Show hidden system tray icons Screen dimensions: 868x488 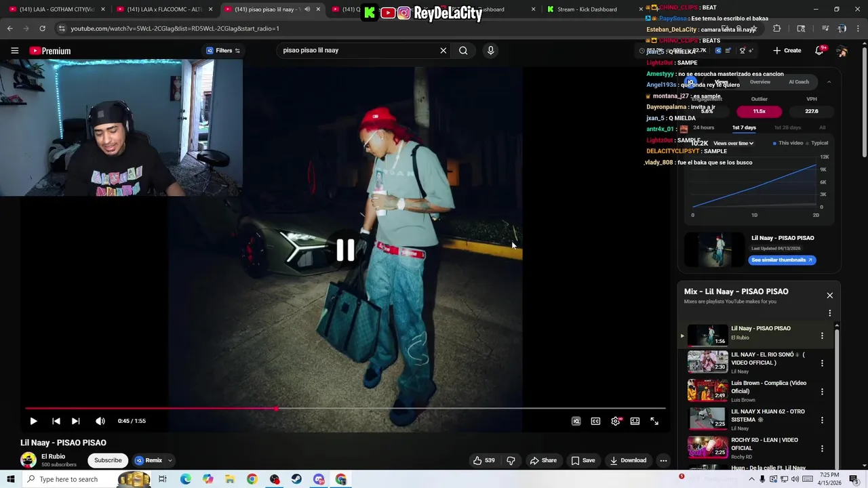click(x=751, y=479)
